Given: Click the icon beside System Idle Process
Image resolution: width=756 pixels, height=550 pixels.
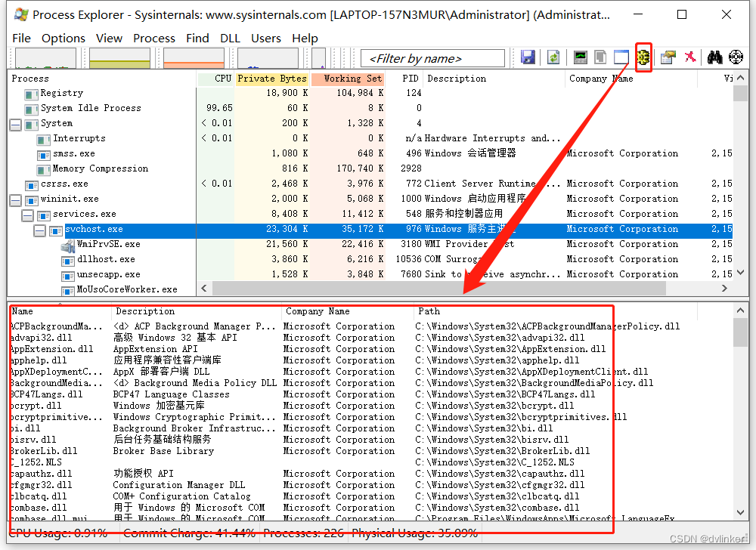Looking at the screenshot, I should pos(31,109).
